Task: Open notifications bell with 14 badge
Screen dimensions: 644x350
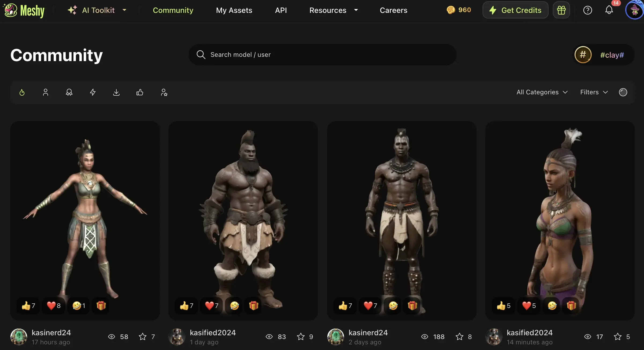Action: 609,10
